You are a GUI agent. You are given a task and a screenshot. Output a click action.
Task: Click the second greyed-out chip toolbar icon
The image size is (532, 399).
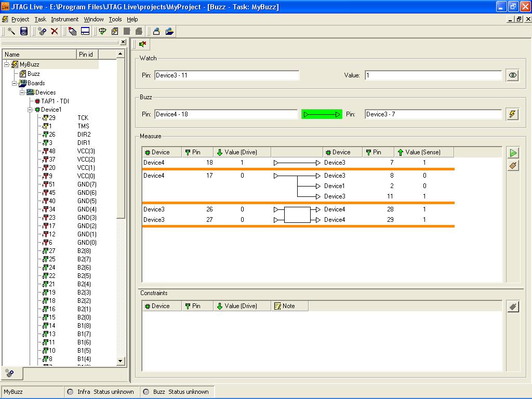[x=139, y=31]
